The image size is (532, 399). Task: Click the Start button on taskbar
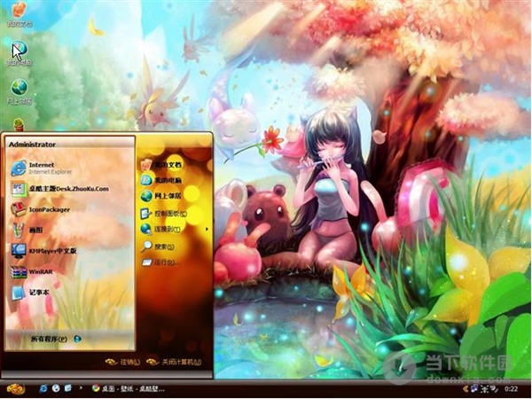[x=16, y=388]
